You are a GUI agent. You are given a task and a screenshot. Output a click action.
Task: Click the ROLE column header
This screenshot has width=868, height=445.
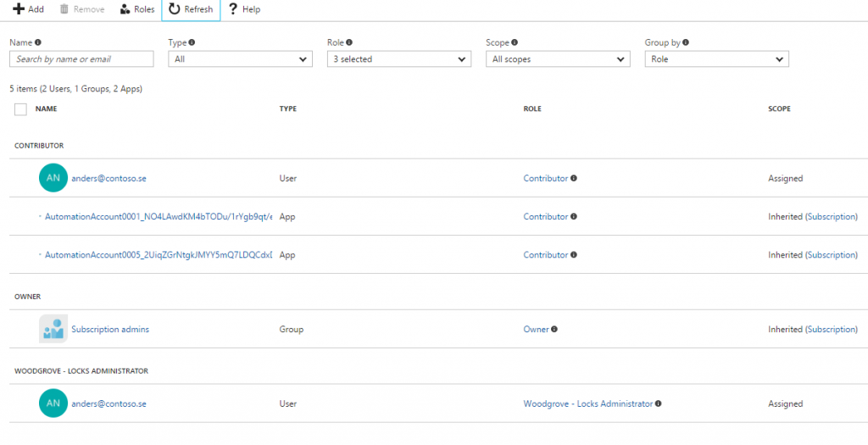click(532, 109)
